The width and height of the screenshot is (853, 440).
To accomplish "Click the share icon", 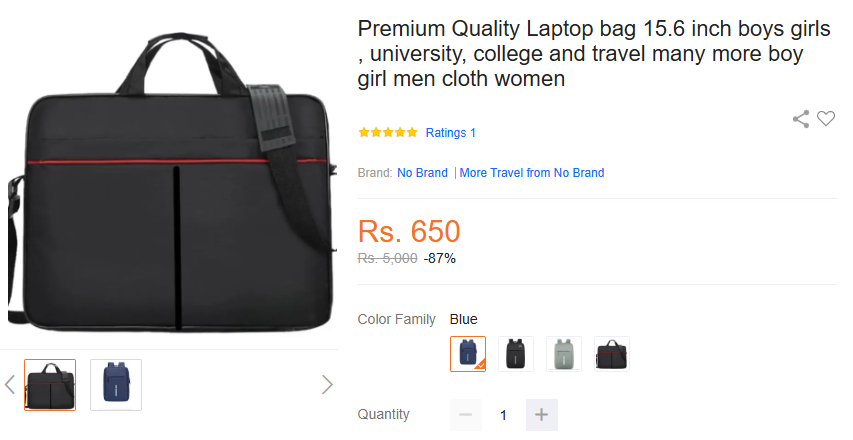I will pos(801,119).
